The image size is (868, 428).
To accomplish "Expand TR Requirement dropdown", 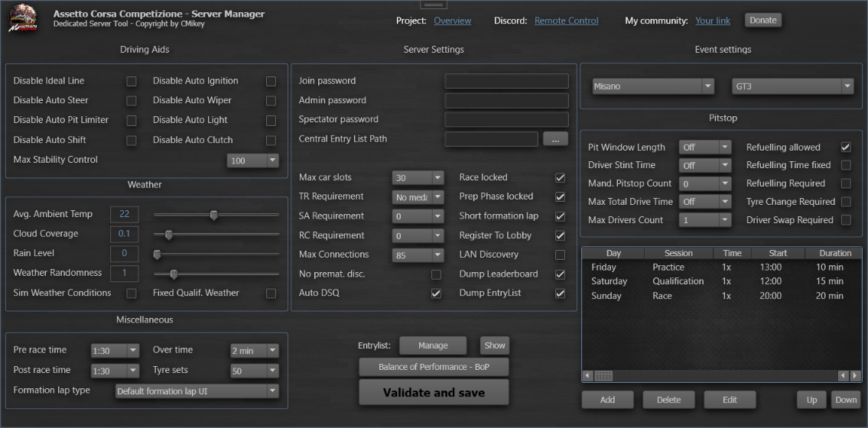I will [418, 197].
